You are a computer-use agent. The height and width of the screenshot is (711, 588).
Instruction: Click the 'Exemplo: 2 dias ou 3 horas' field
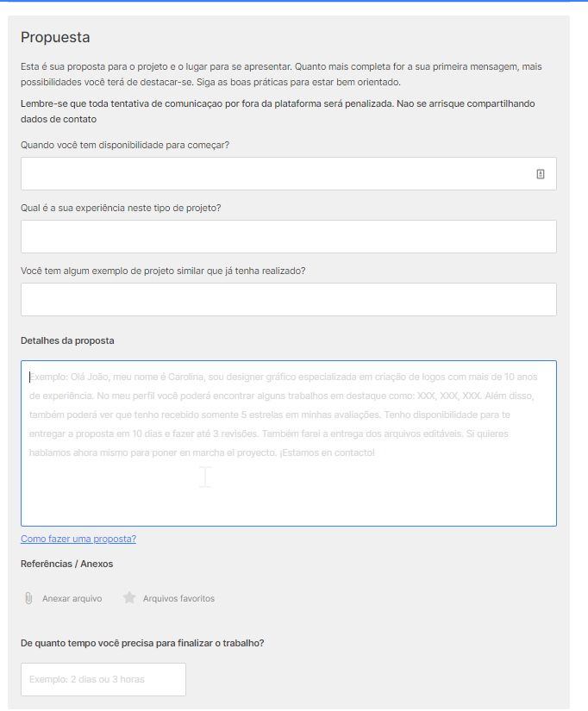[x=103, y=679]
